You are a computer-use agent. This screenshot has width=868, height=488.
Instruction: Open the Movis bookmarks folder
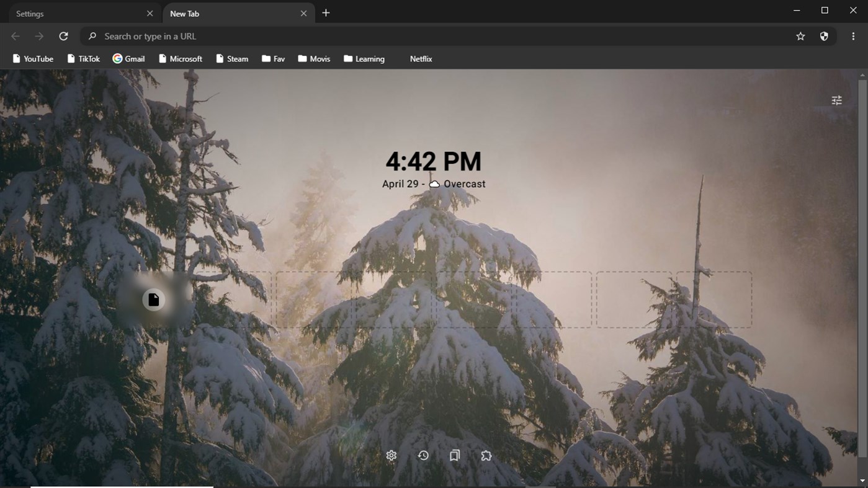click(x=314, y=58)
